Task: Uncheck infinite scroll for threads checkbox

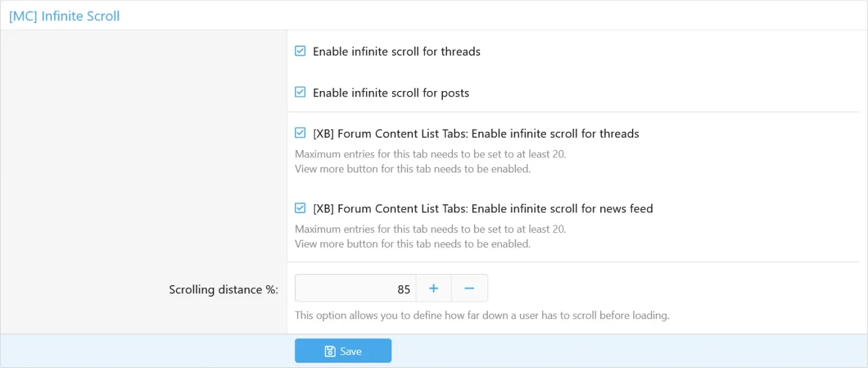Action: tap(300, 51)
